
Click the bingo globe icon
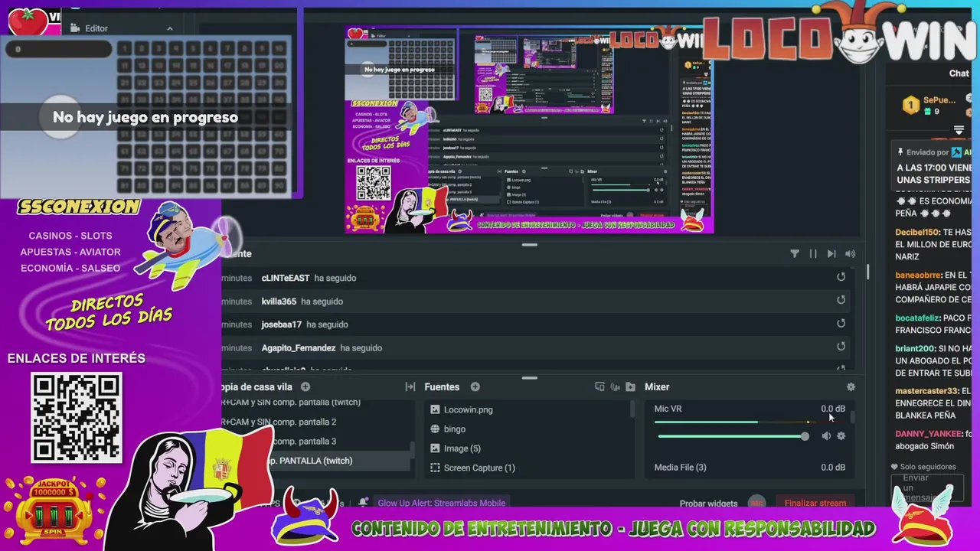(435, 429)
